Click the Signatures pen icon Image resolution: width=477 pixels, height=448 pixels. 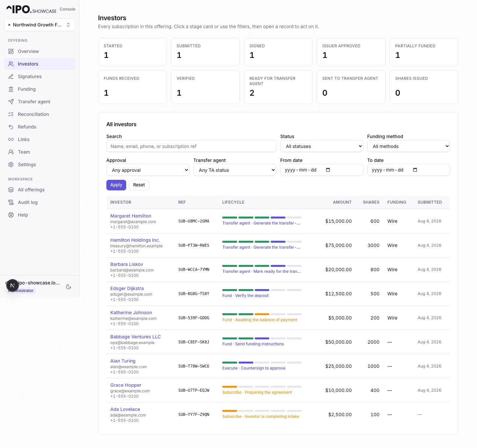[11, 76]
